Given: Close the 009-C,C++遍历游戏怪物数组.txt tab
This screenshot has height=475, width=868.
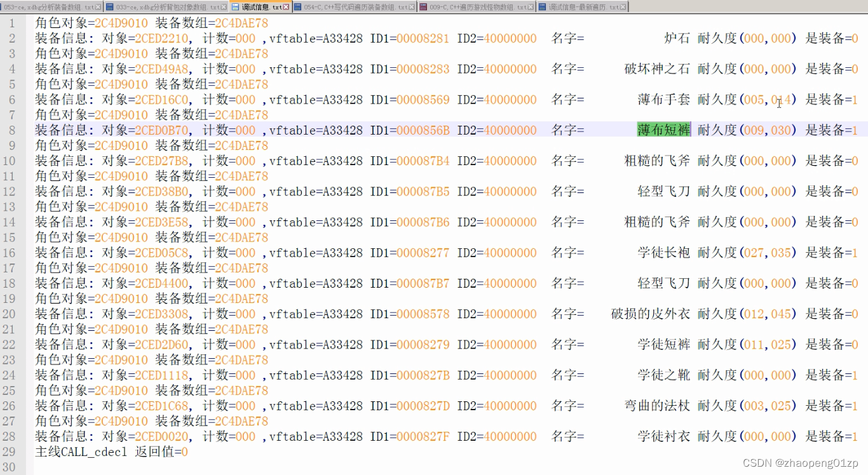Looking at the screenshot, I should [532, 7].
